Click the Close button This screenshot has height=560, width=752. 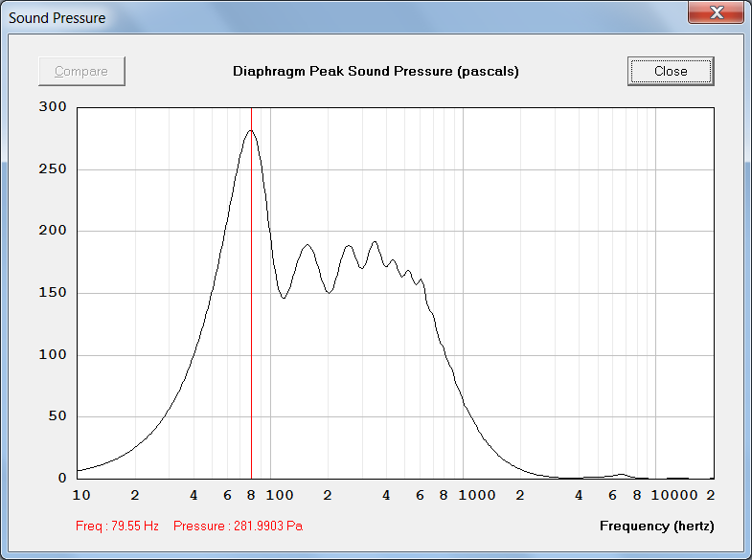(x=671, y=72)
